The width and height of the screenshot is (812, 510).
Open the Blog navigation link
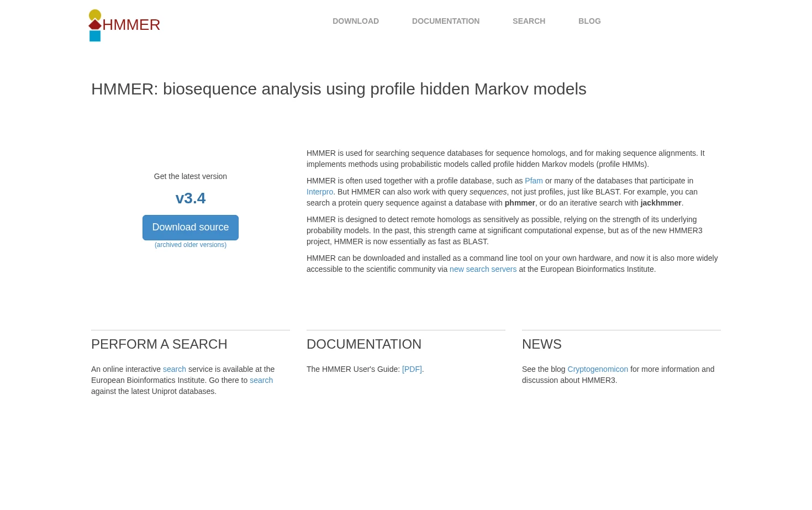[589, 21]
